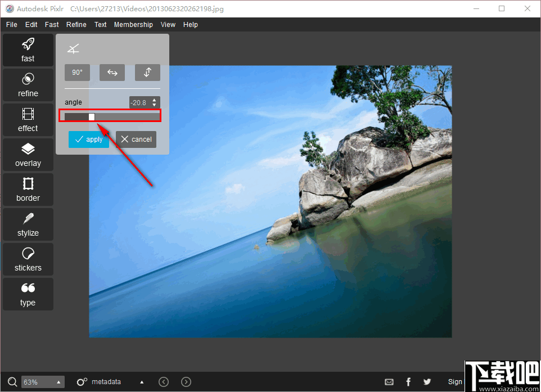The image size is (541, 392).
Task: Open the Edit menu
Action: coord(31,25)
